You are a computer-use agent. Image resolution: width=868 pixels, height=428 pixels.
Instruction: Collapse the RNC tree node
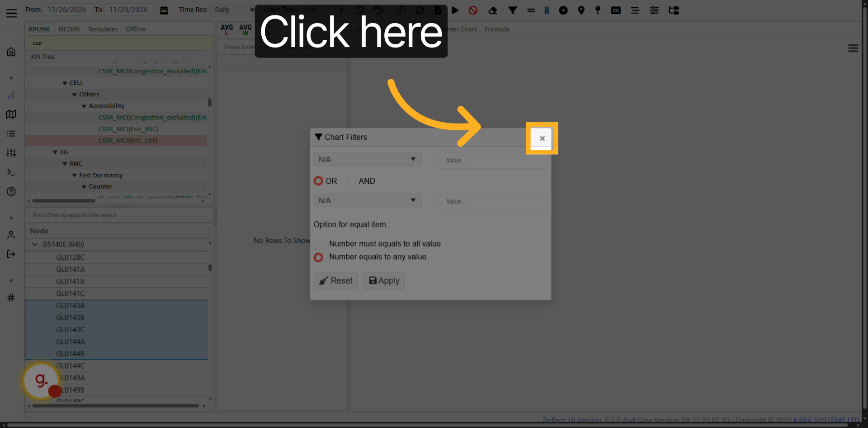tap(65, 164)
